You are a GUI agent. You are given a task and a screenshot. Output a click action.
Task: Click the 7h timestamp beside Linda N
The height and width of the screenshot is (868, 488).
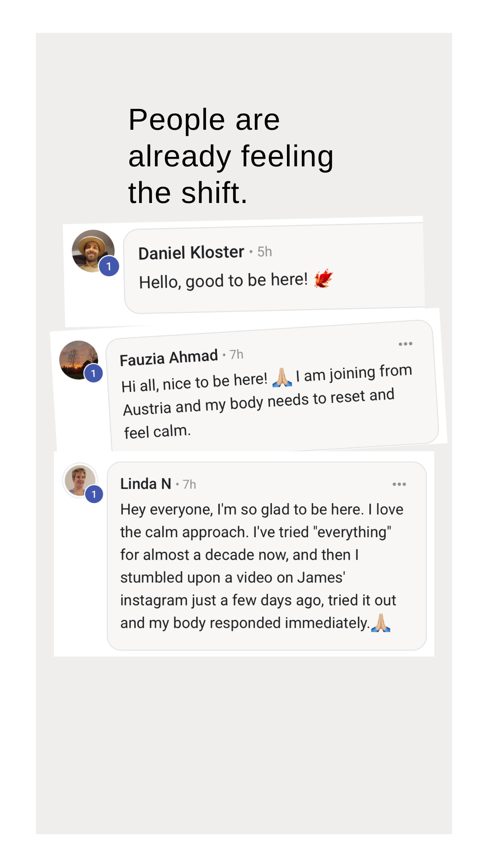pyautogui.click(x=190, y=485)
